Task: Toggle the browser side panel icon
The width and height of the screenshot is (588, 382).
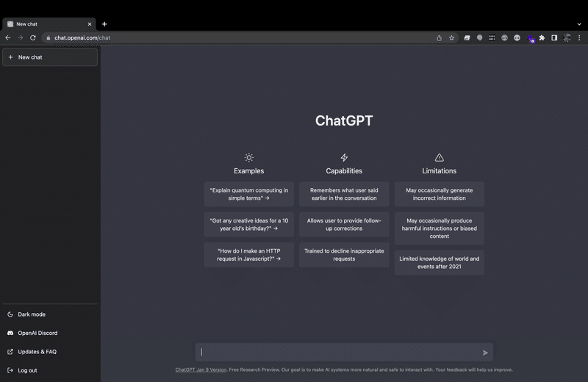Action: click(554, 37)
